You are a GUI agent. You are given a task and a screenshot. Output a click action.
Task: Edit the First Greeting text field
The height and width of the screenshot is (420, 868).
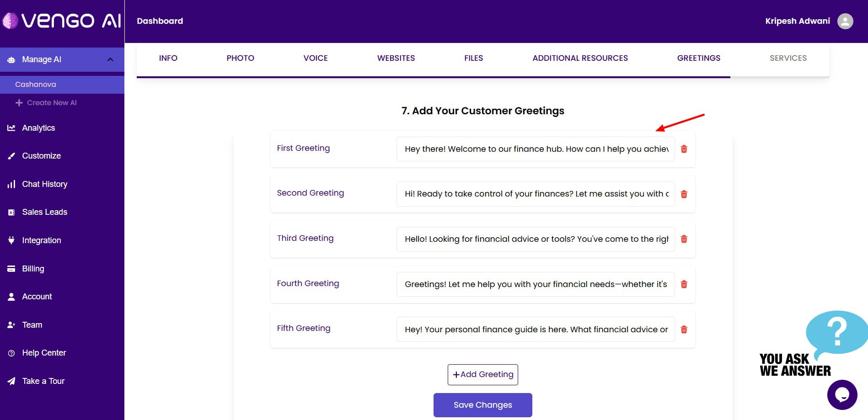[x=535, y=149]
